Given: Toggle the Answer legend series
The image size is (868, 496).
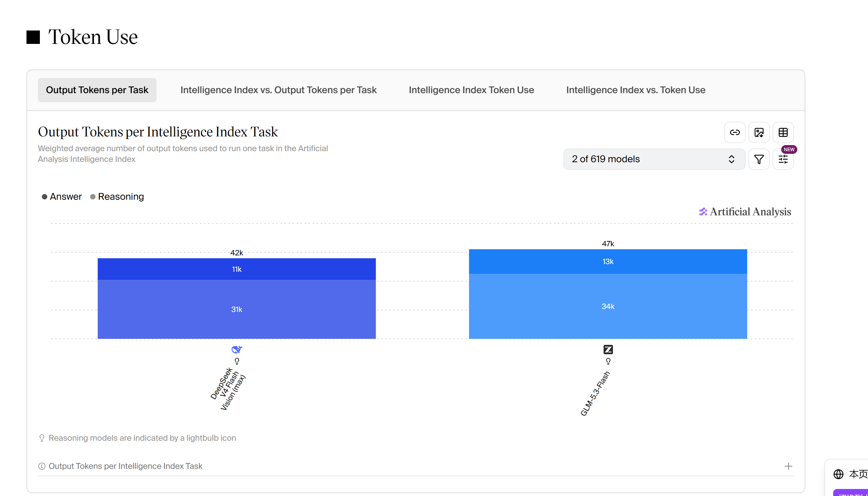Looking at the screenshot, I should click(62, 197).
